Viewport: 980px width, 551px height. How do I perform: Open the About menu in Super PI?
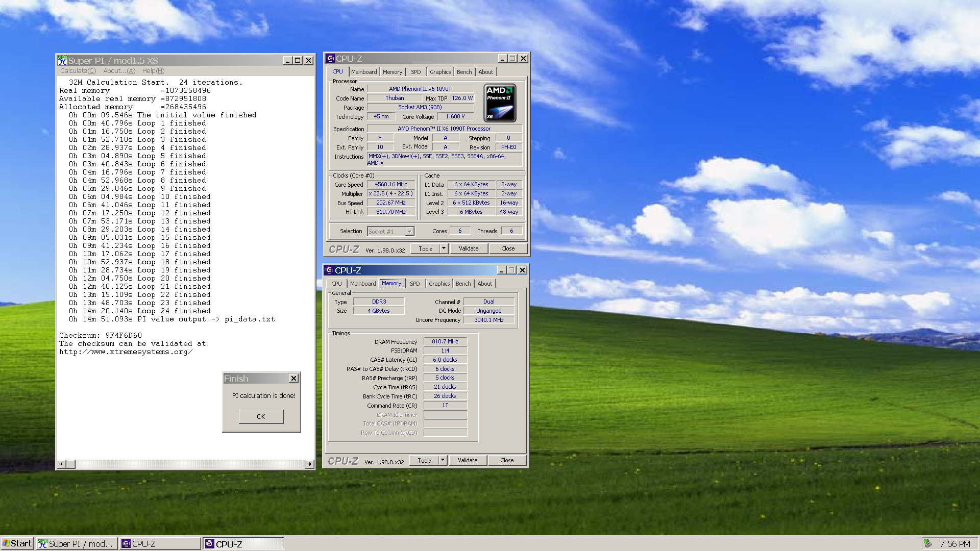(x=119, y=71)
